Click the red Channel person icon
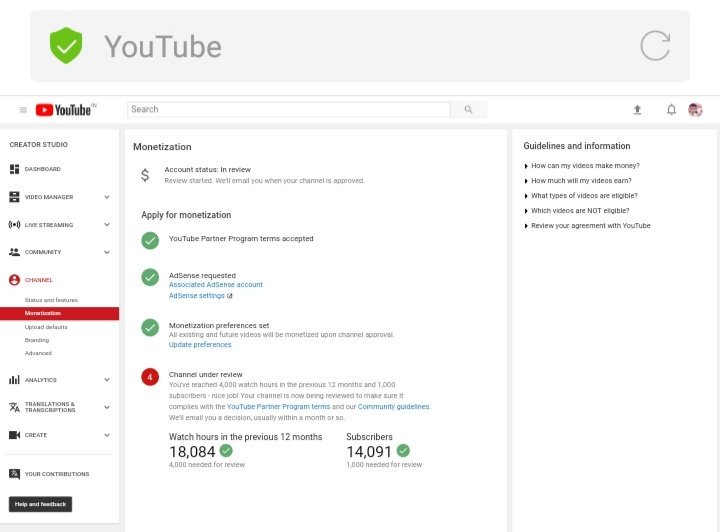The image size is (720, 532). click(x=14, y=280)
